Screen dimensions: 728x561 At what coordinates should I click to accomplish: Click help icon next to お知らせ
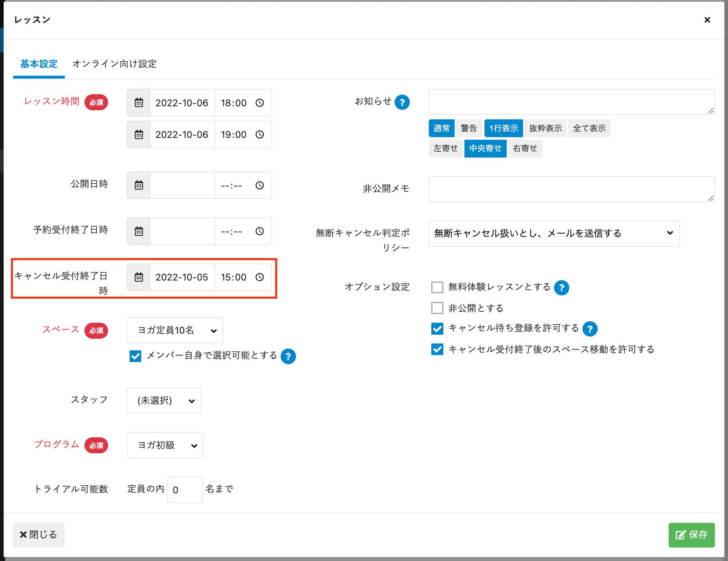402,102
